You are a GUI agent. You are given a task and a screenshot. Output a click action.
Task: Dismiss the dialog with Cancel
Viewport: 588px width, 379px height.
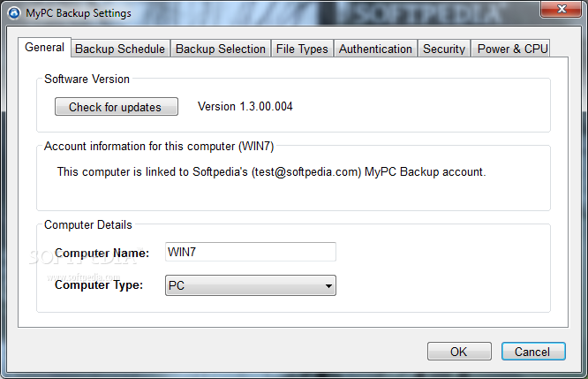tap(532, 352)
